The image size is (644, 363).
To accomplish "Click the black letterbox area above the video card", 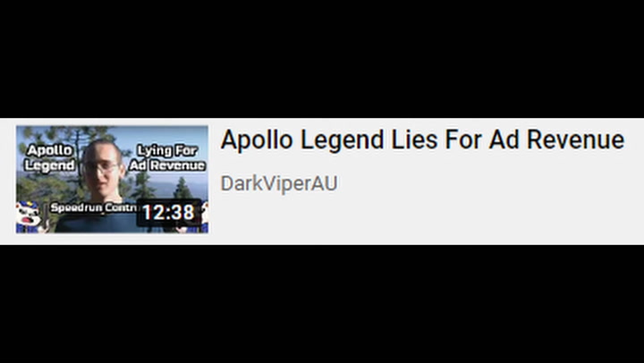I will 322,59.
